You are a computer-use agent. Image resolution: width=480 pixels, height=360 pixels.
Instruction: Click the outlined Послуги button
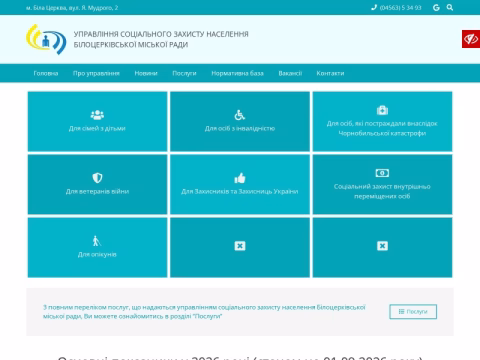[x=413, y=311]
